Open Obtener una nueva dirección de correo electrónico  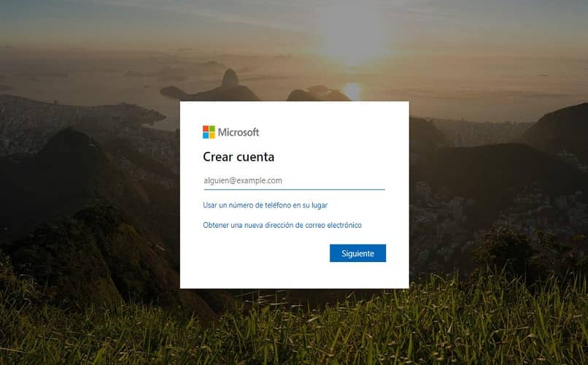(x=282, y=225)
